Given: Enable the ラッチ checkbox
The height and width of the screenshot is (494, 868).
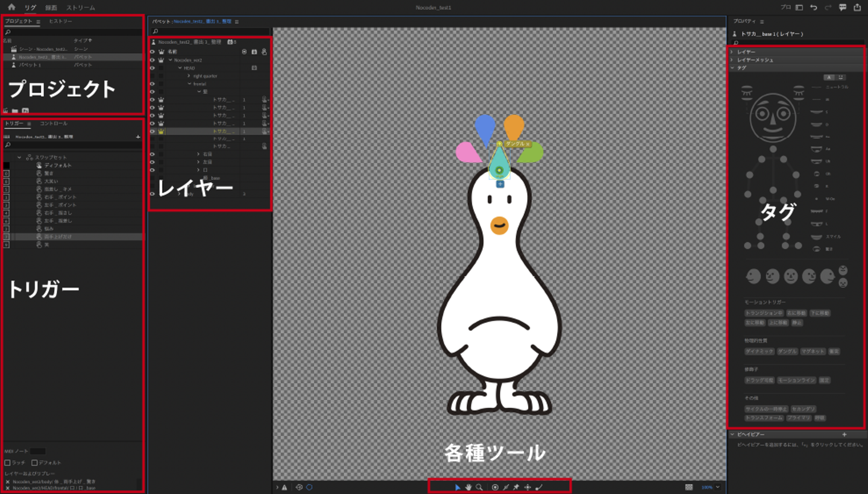Looking at the screenshot, I should (7, 463).
